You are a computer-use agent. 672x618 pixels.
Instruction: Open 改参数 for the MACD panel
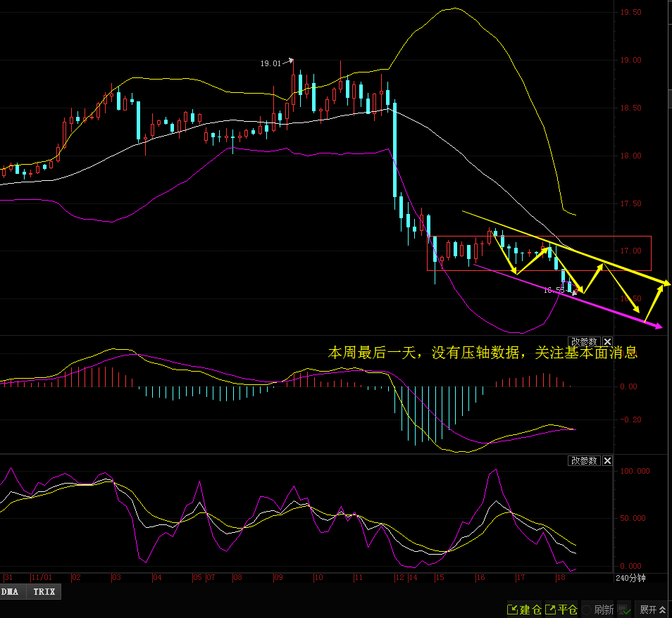[584, 341]
